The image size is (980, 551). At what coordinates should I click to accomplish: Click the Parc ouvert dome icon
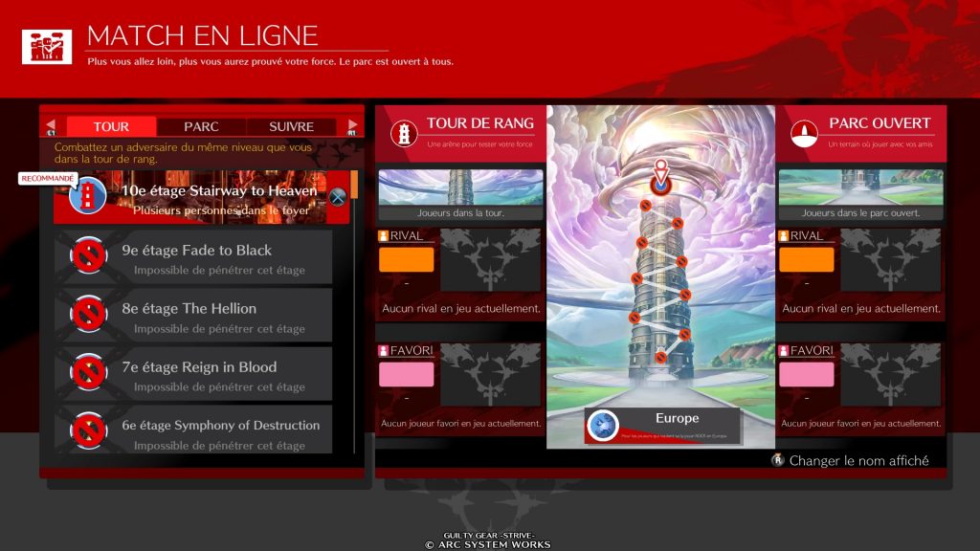click(x=804, y=133)
